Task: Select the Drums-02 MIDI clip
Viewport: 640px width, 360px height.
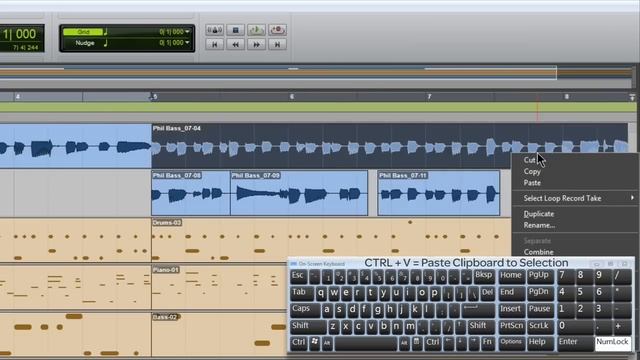Action: point(331,240)
